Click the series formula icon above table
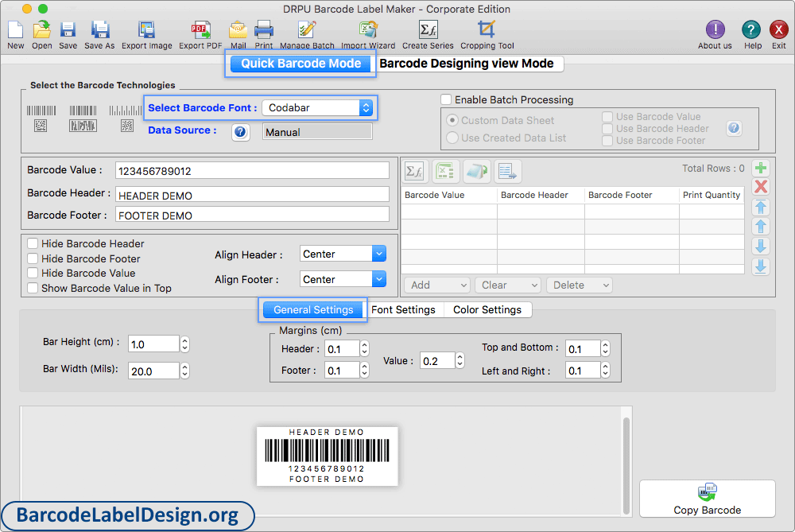Image resolution: width=795 pixels, height=532 pixels. pyautogui.click(x=415, y=172)
